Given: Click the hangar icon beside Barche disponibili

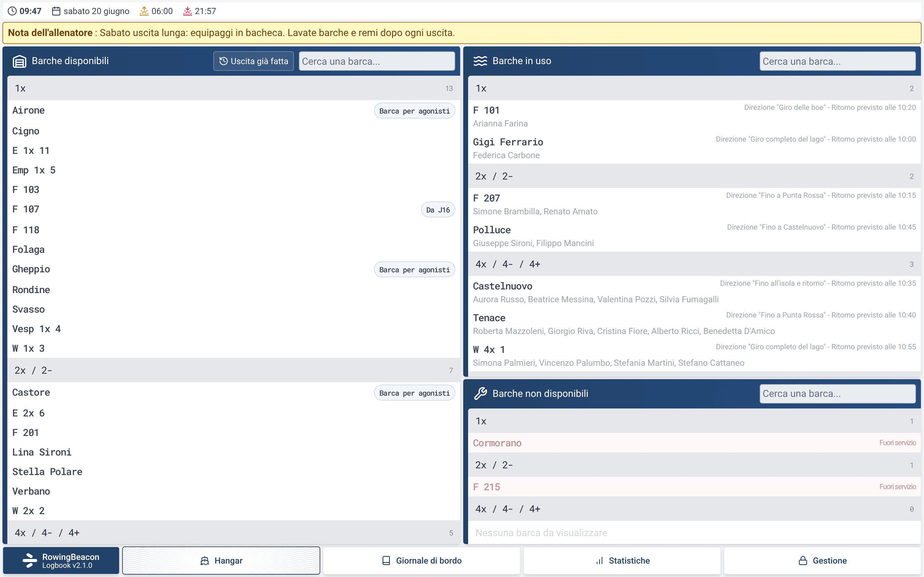Looking at the screenshot, I should (x=20, y=61).
